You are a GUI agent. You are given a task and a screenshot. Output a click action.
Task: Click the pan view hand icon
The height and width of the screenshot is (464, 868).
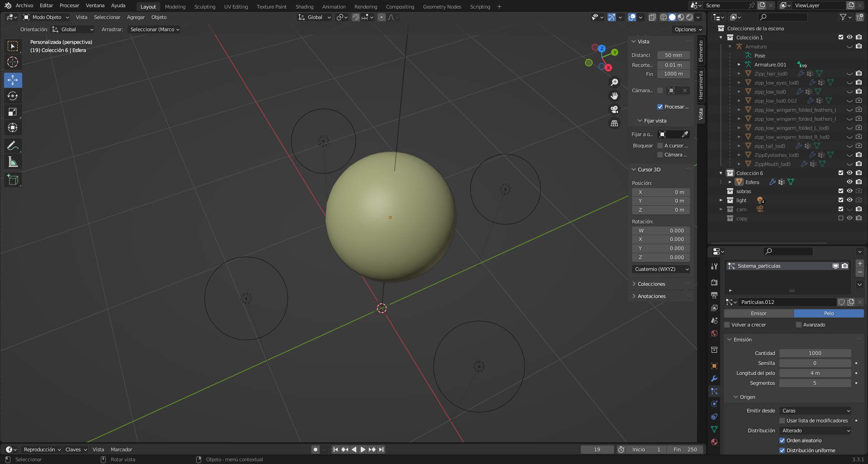(614, 96)
